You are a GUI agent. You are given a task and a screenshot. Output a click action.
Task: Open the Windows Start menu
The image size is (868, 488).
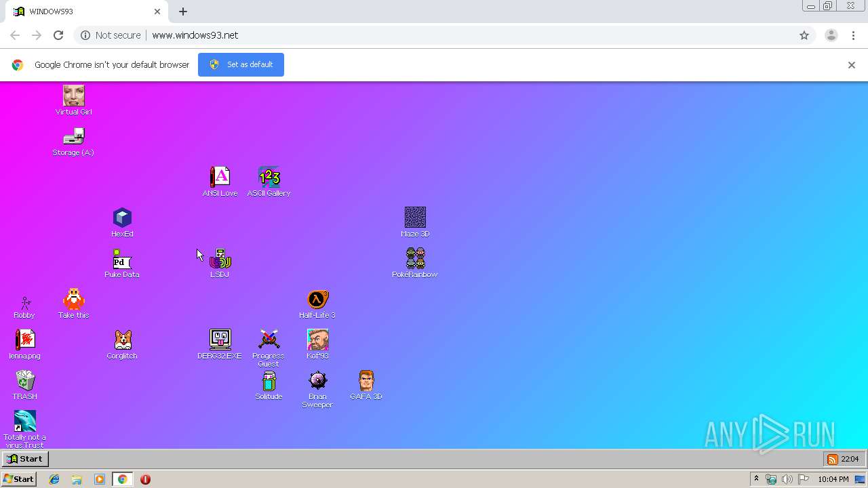(18, 479)
